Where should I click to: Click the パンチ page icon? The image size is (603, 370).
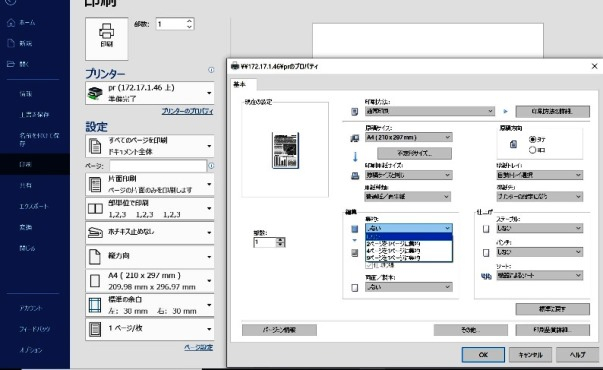click(x=486, y=253)
